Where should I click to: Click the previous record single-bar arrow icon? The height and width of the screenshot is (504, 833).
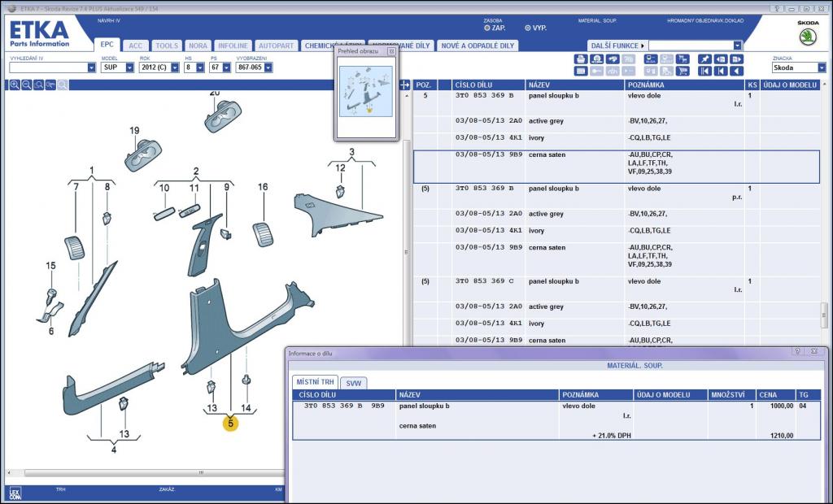tap(721, 72)
